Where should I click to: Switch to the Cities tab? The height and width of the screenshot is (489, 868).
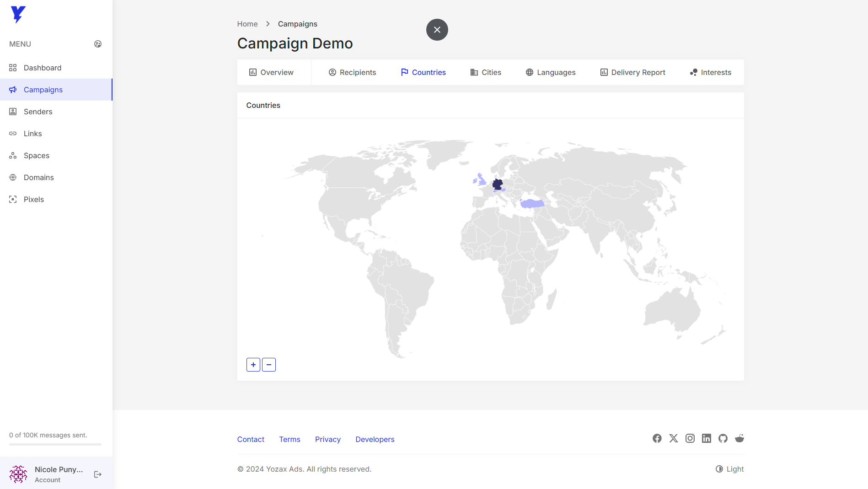tap(486, 72)
